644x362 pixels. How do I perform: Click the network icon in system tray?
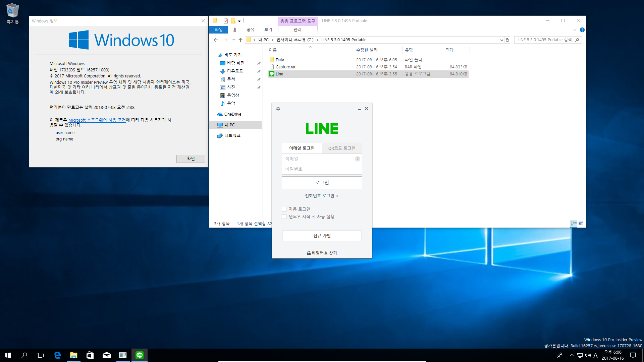pos(580,355)
